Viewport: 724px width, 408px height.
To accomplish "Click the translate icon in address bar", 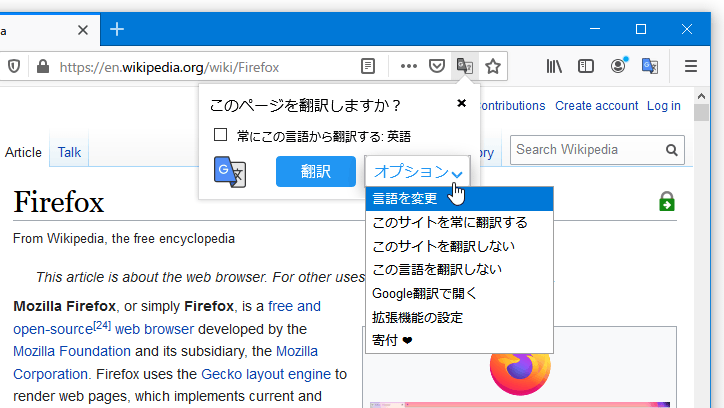I will point(465,66).
